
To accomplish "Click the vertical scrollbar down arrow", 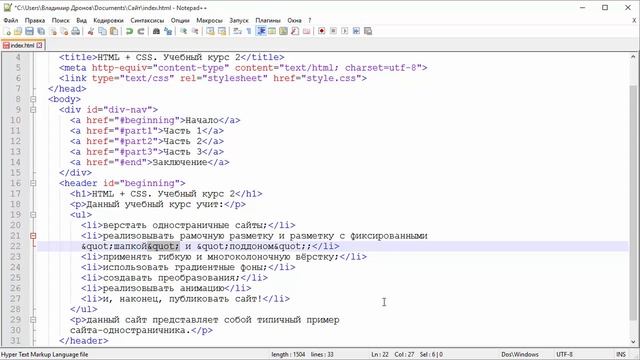I will click(x=633, y=342).
